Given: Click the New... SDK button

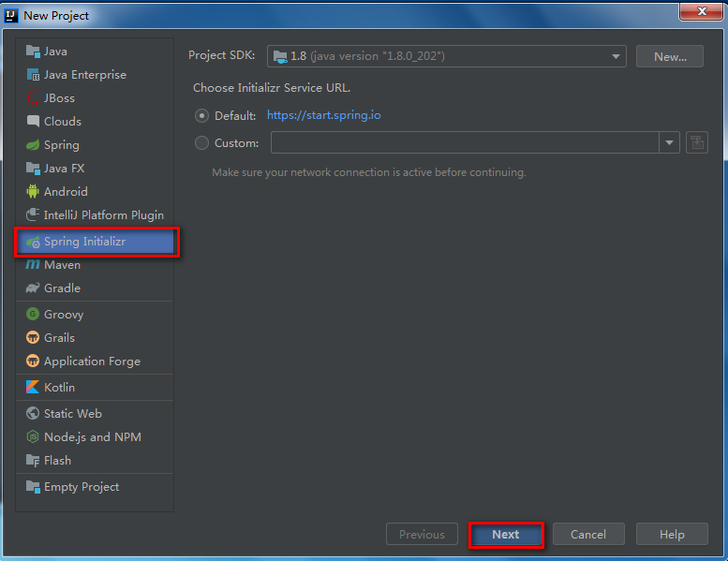Looking at the screenshot, I should pyautogui.click(x=670, y=56).
